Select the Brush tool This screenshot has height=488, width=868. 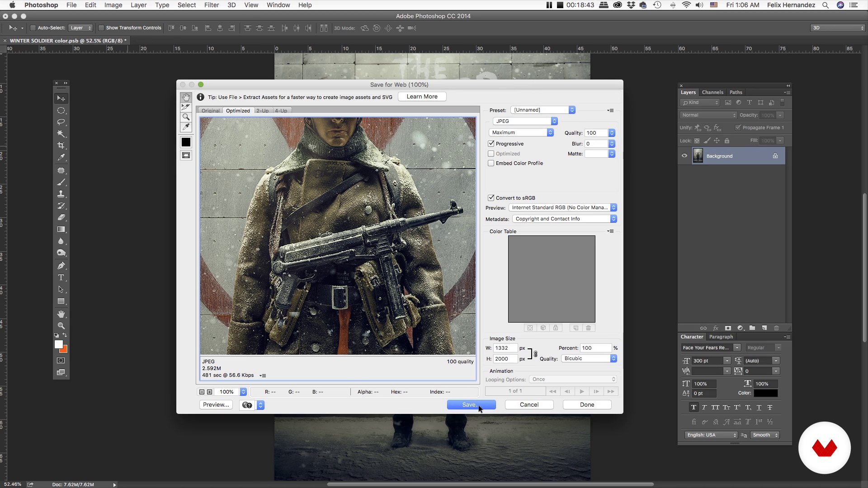pyautogui.click(x=61, y=182)
